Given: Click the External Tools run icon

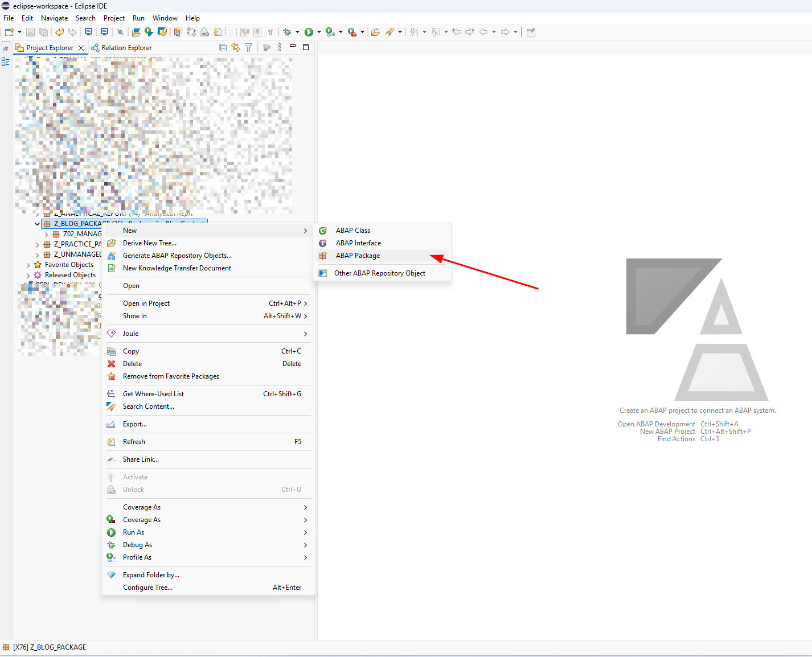Looking at the screenshot, I should [x=352, y=32].
